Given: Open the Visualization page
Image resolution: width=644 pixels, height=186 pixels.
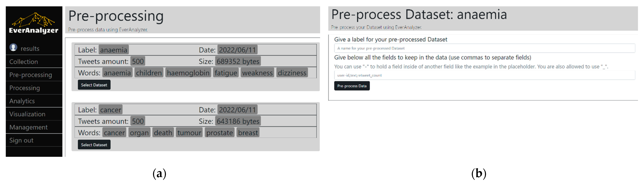Looking at the screenshot, I should tap(27, 114).
